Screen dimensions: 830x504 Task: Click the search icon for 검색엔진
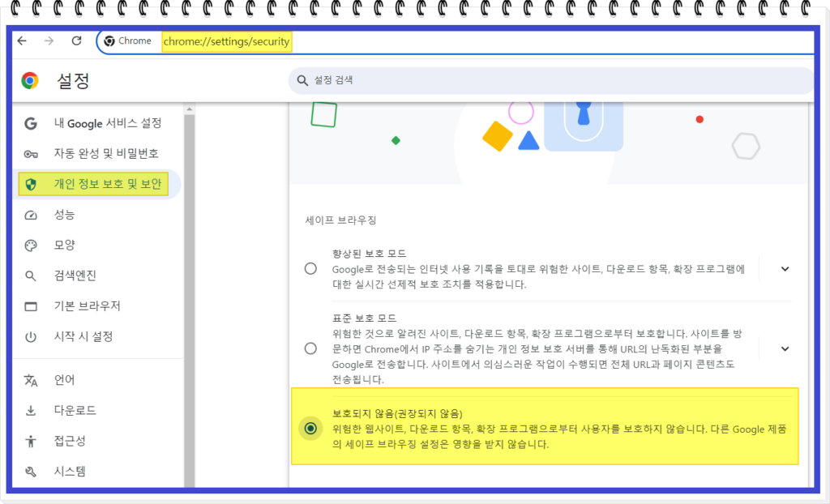click(31, 275)
